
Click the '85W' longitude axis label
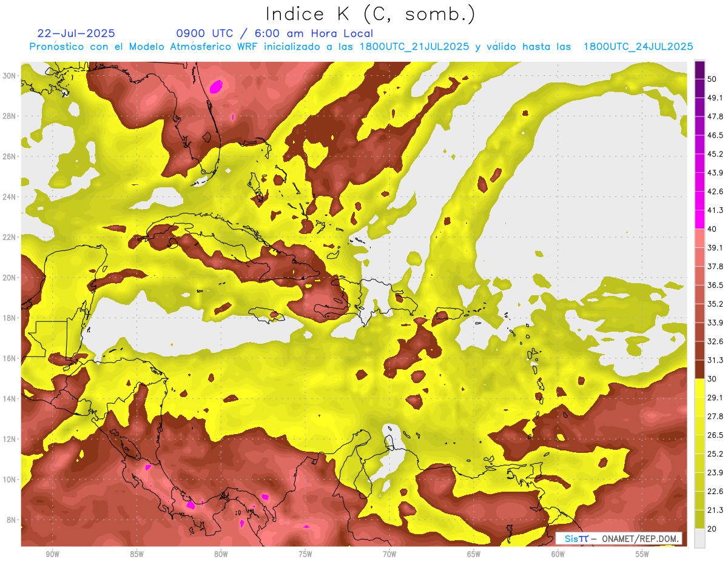point(136,555)
